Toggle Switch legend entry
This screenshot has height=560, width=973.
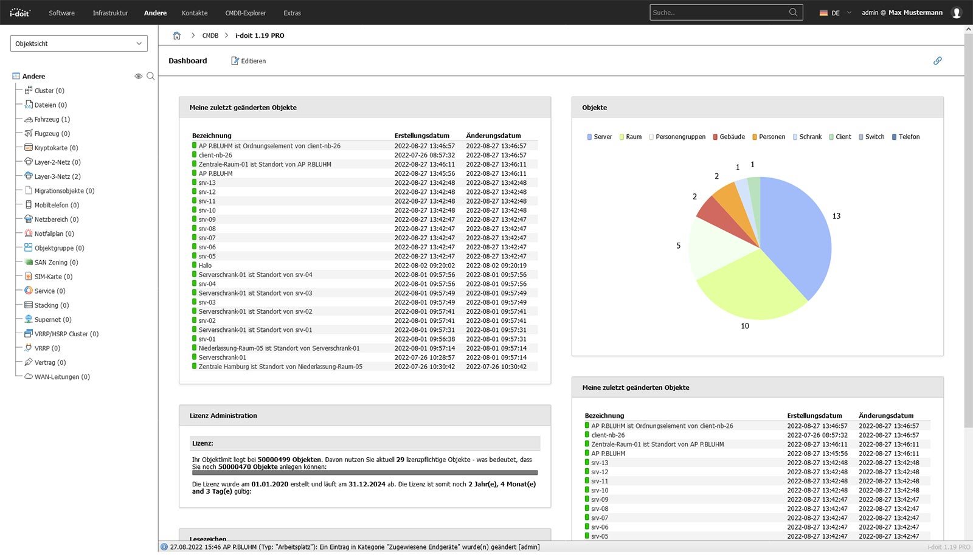[x=871, y=137]
